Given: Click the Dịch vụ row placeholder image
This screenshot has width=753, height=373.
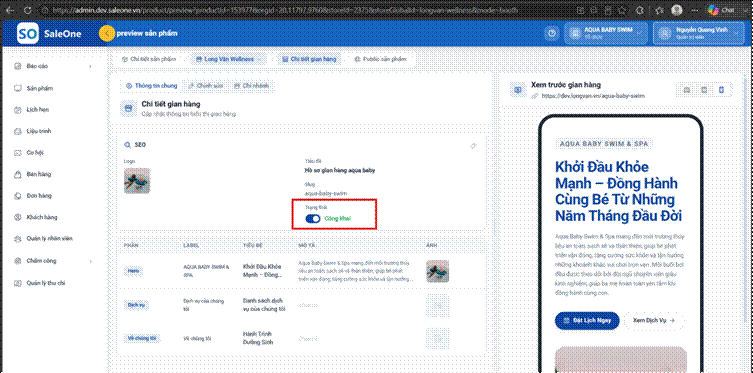Looking at the screenshot, I should coord(437,305).
